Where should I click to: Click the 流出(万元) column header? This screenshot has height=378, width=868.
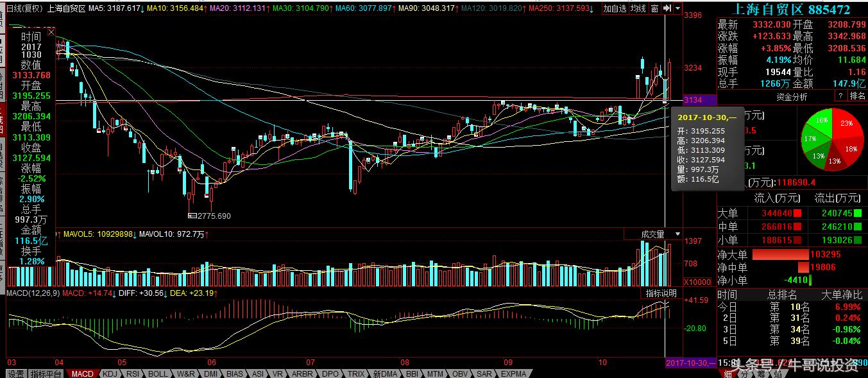[x=837, y=198]
